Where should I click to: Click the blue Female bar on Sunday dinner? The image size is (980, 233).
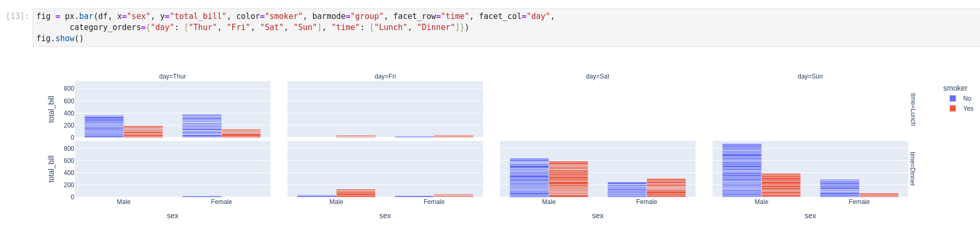pos(839,188)
